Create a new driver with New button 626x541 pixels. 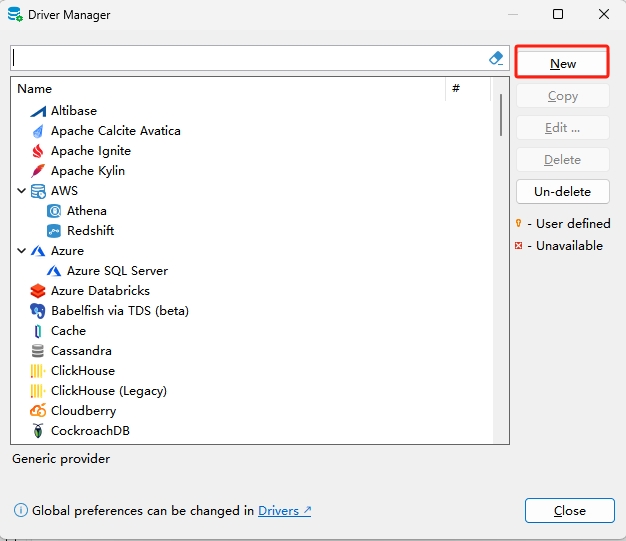[x=563, y=63]
